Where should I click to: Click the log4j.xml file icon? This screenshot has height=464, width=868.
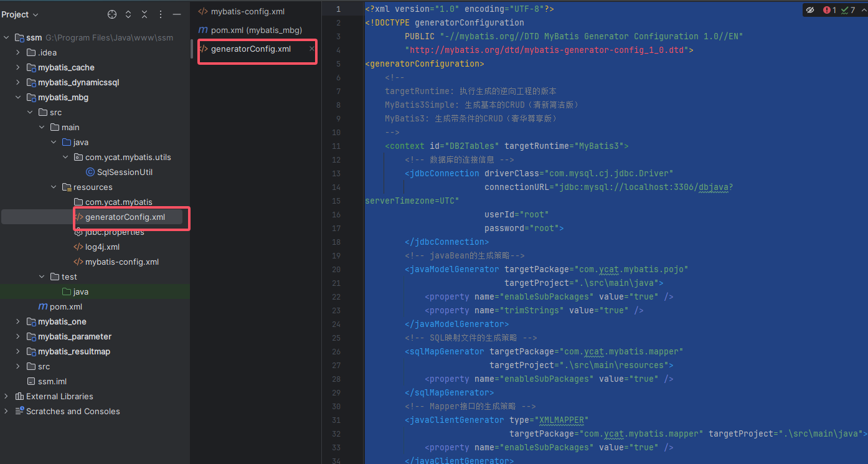click(x=78, y=247)
